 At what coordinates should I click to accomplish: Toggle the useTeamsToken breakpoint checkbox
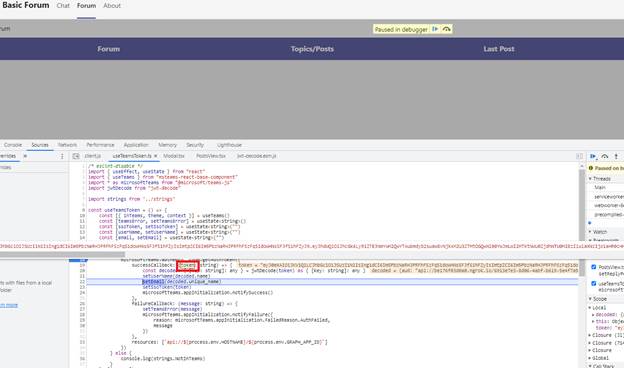pos(593,283)
